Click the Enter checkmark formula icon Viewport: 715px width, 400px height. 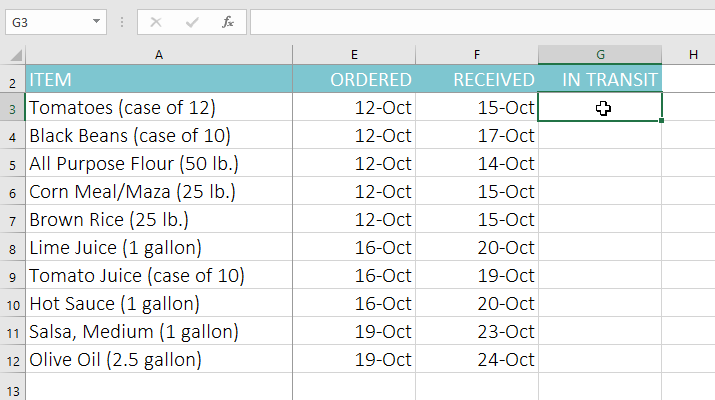coord(192,21)
